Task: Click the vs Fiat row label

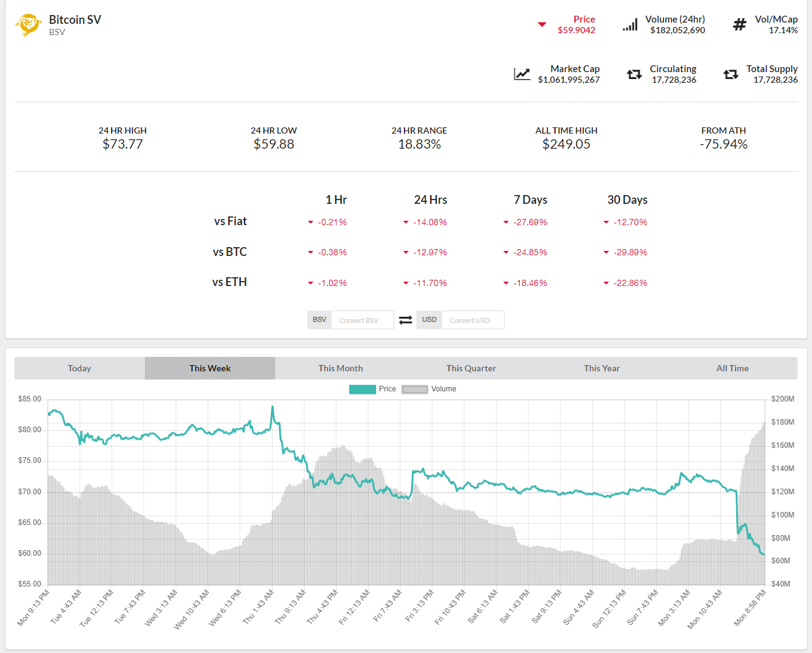Action: click(230, 221)
